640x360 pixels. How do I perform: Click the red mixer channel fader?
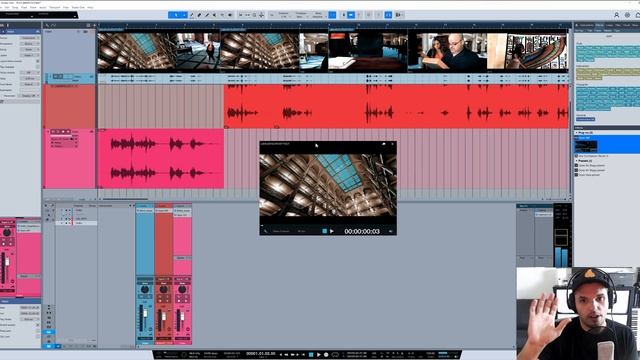163,317
